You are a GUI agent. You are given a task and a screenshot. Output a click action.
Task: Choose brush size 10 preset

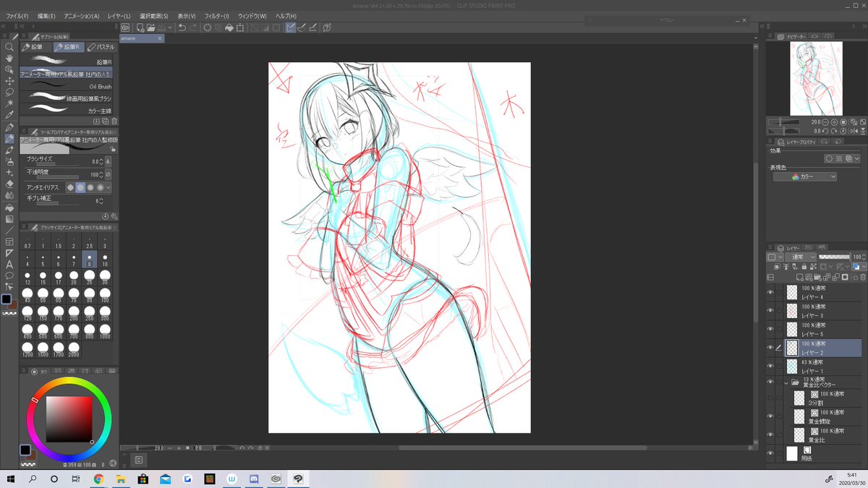(x=105, y=260)
